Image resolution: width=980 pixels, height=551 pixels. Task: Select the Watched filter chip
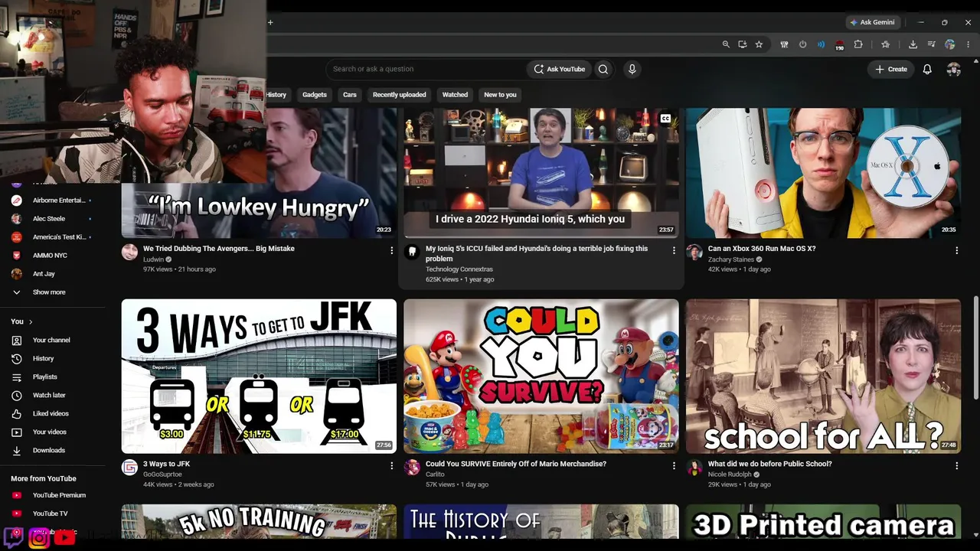[455, 95]
